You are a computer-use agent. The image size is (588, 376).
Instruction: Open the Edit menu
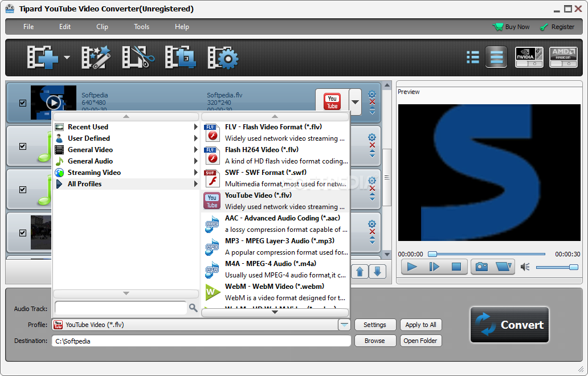pyautogui.click(x=65, y=27)
